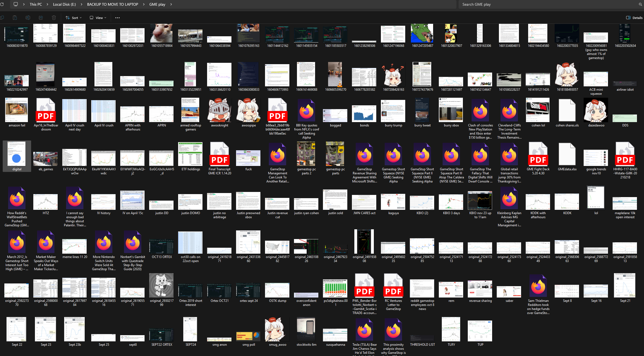The width and height of the screenshot is (644, 356).
Task: Click the Share icon in the toolbar
Action: tap(41, 18)
